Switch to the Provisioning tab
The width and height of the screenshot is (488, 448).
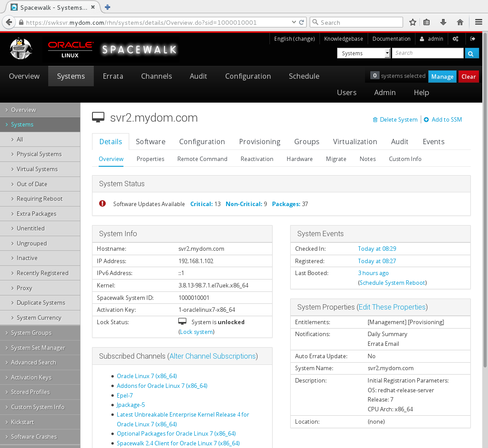pyautogui.click(x=260, y=142)
